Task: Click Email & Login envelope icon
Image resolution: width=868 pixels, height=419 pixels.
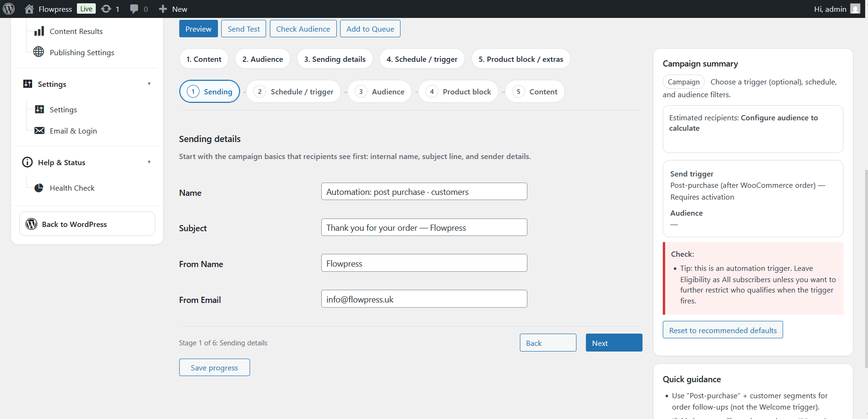Action: (40, 131)
